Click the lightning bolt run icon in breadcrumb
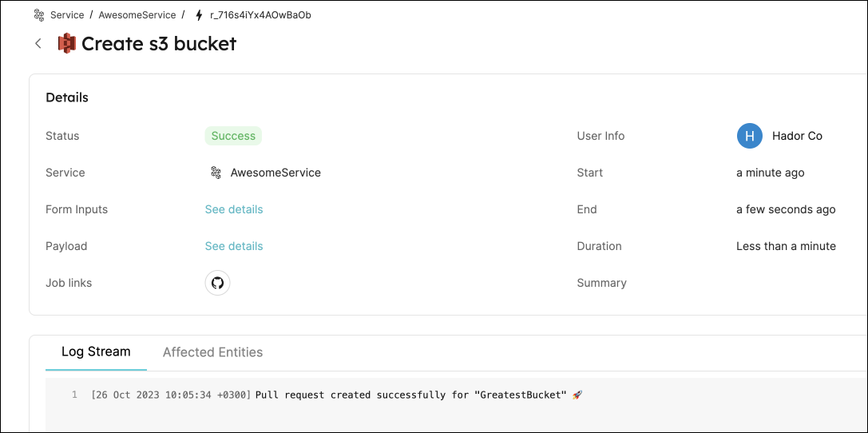The image size is (868, 433). (x=199, y=15)
